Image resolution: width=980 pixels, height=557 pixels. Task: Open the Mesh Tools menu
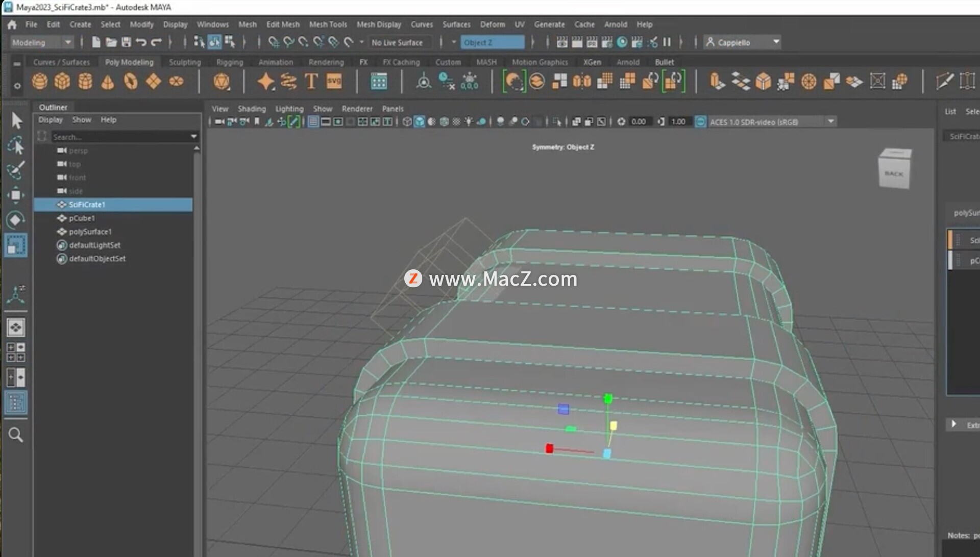[x=328, y=24]
